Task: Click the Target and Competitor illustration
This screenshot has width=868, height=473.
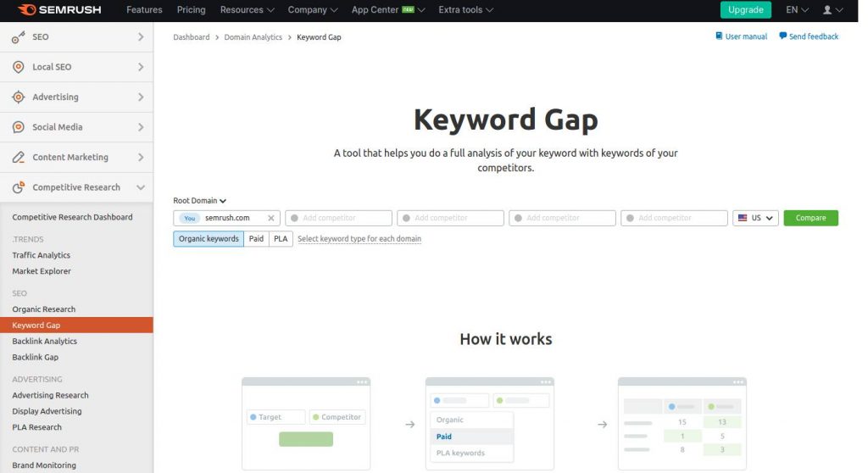Action: 306,424
